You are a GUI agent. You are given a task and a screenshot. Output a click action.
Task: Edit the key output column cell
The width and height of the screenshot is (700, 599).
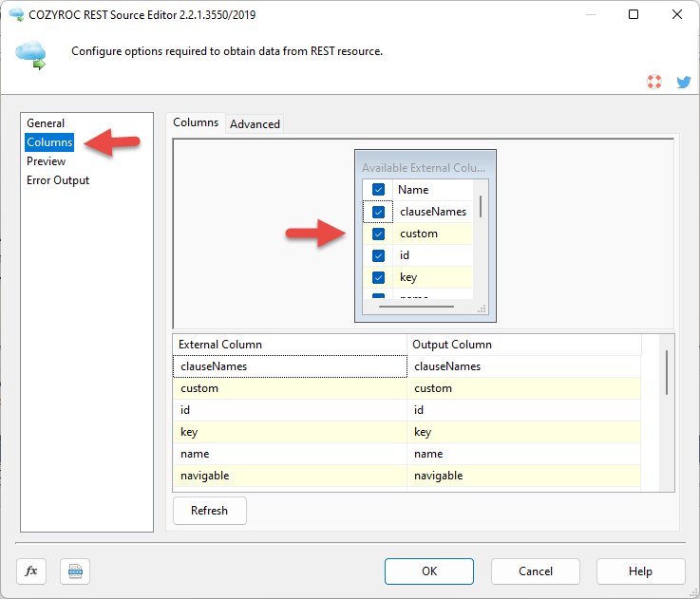(523, 432)
